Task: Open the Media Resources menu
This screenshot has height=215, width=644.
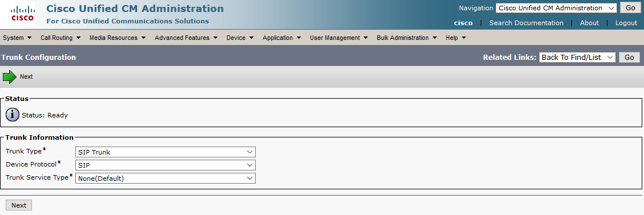Action: coord(118,38)
